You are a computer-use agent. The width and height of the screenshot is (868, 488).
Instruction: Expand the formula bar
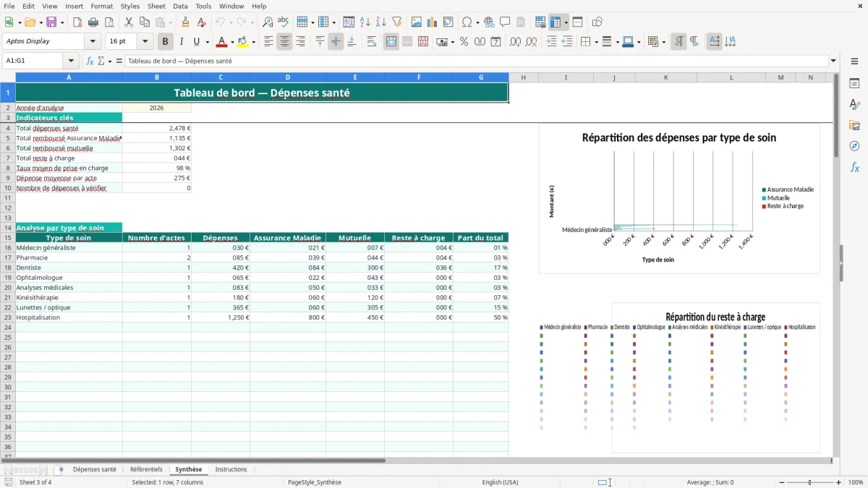coord(833,61)
